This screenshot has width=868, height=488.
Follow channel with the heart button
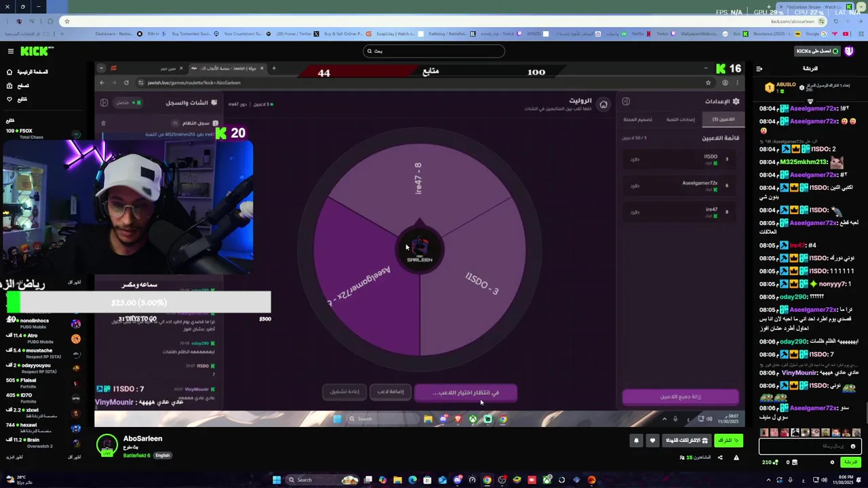(652, 441)
